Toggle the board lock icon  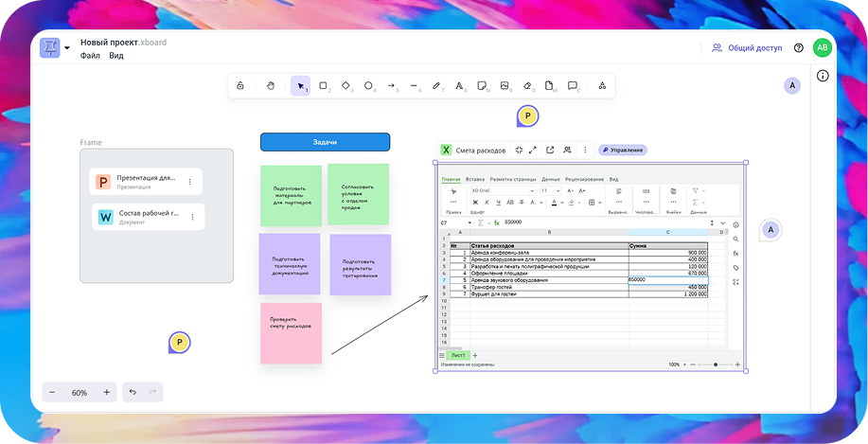click(240, 86)
